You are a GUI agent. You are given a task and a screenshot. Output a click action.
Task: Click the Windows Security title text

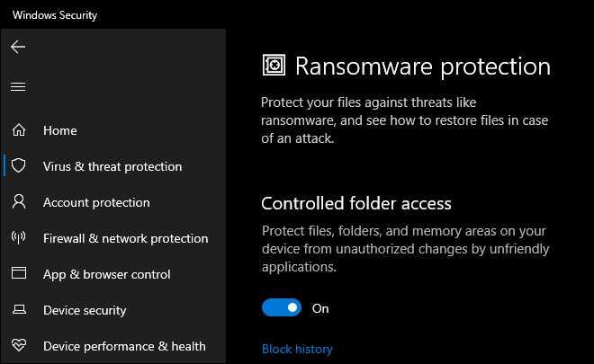click(55, 15)
